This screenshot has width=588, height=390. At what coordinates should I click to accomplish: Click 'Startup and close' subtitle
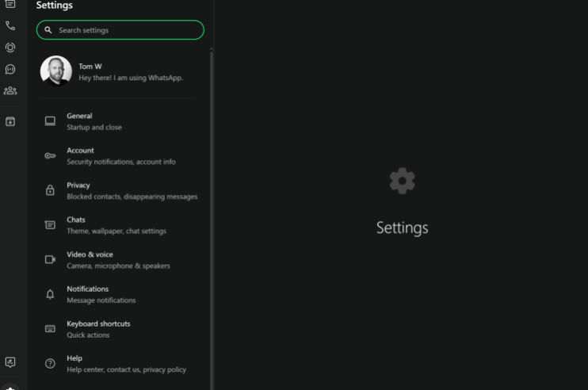coord(94,127)
